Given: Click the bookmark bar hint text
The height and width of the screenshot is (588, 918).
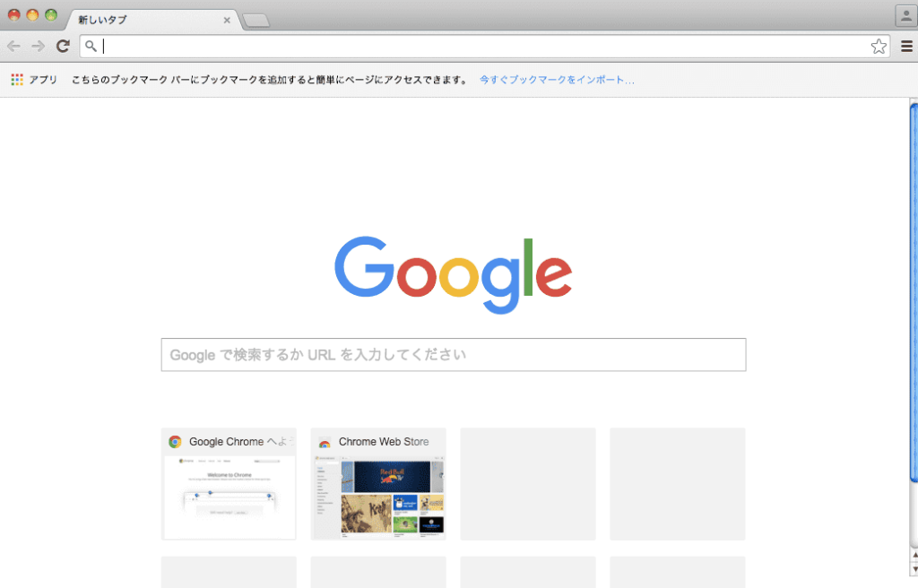Looking at the screenshot, I should click(270, 80).
